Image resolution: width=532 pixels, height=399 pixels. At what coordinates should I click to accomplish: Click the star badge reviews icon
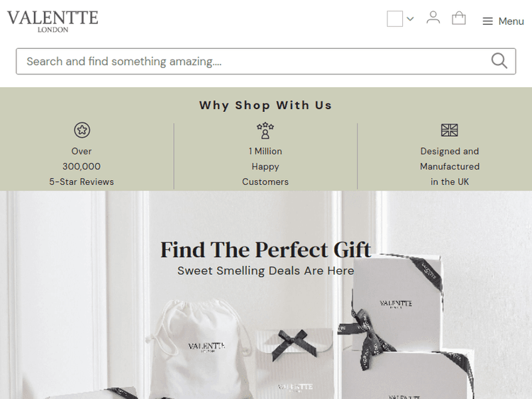click(x=82, y=130)
